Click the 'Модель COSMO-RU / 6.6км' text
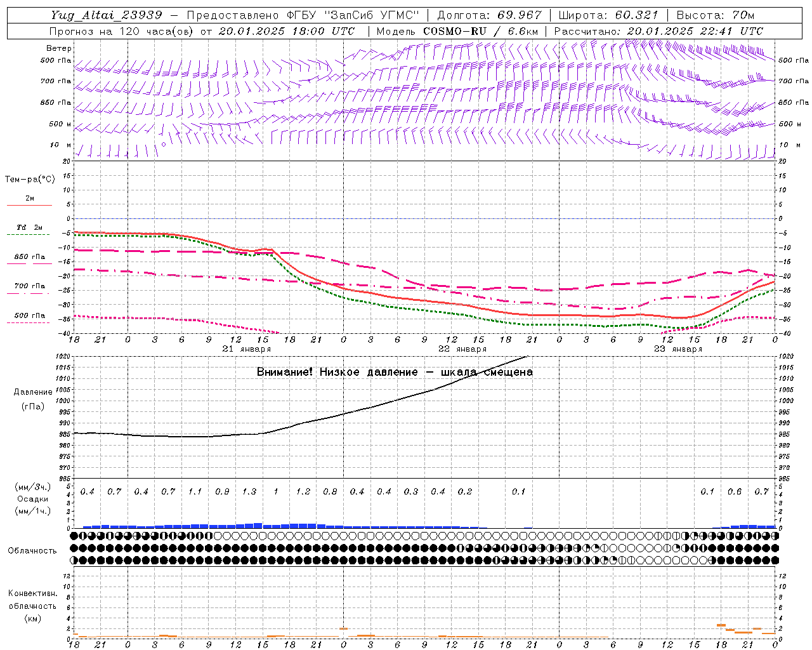 pyautogui.click(x=457, y=31)
